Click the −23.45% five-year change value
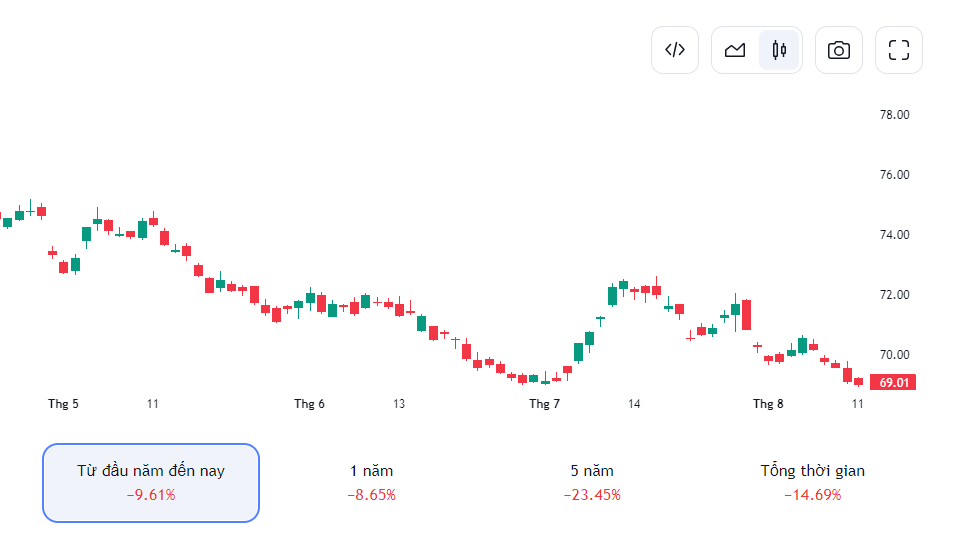The width and height of the screenshot is (953, 550). (x=592, y=495)
